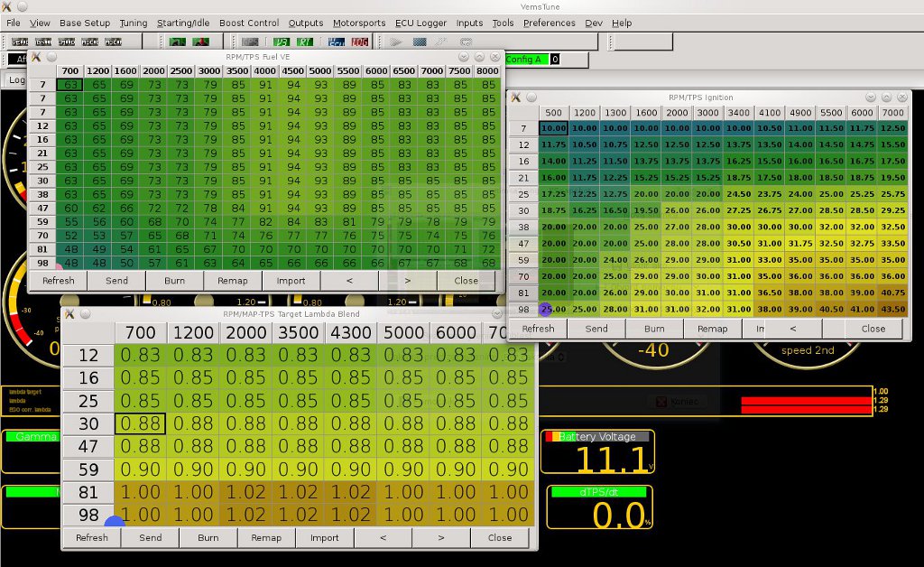Open the Preferences menu

(550, 23)
